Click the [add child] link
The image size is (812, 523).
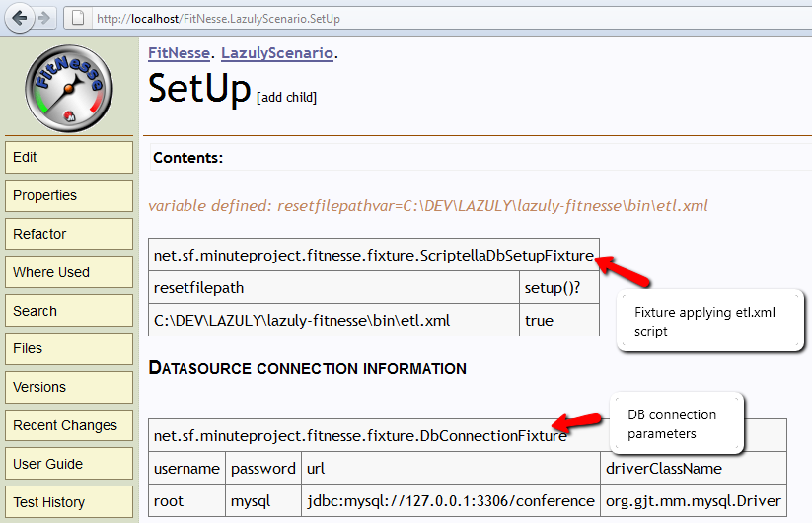pos(286,98)
